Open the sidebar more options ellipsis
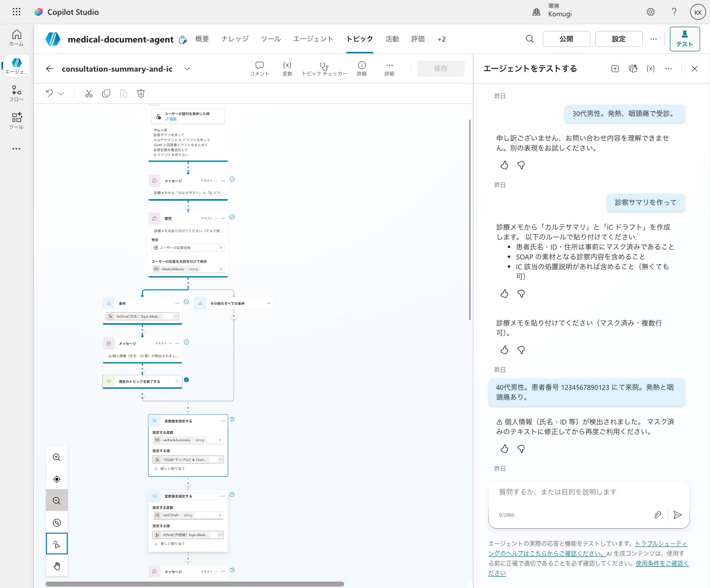This screenshot has width=710, height=588. pos(16,149)
